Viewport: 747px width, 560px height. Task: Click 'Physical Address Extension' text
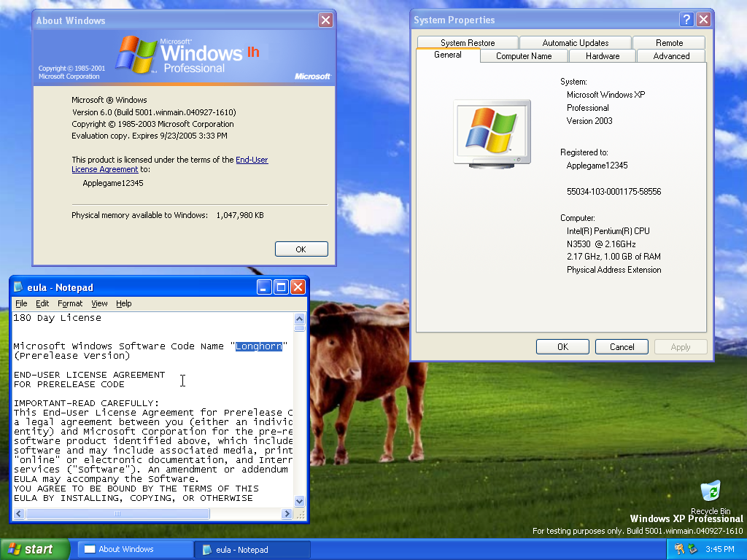[x=614, y=270]
